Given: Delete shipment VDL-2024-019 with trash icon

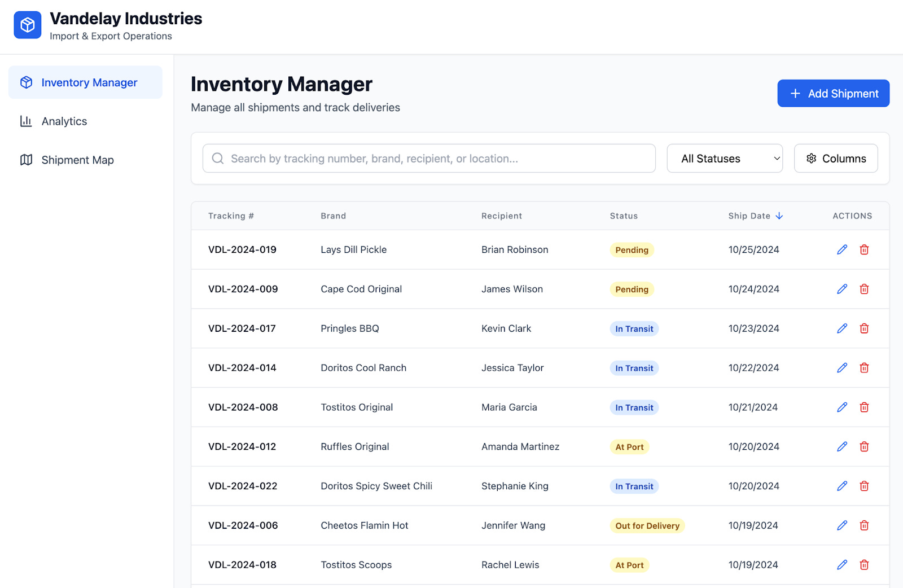Looking at the screenshot, I should click(x=864, y=249).
